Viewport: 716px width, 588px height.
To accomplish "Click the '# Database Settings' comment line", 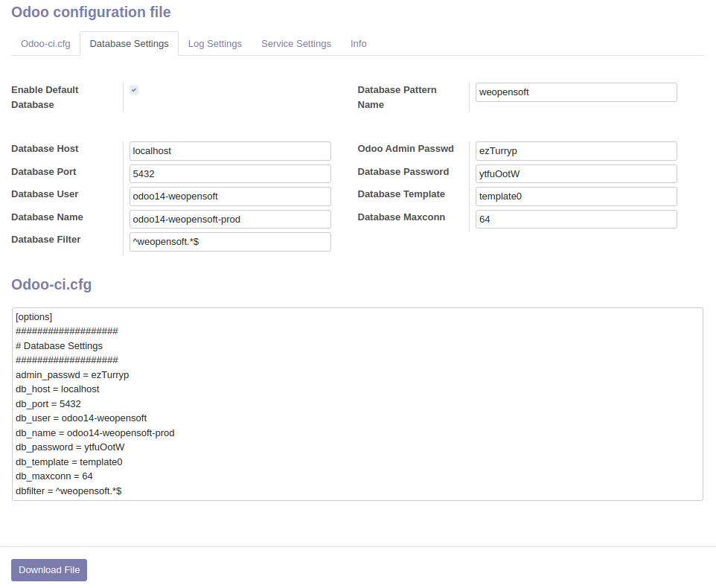I will (59, 346).
